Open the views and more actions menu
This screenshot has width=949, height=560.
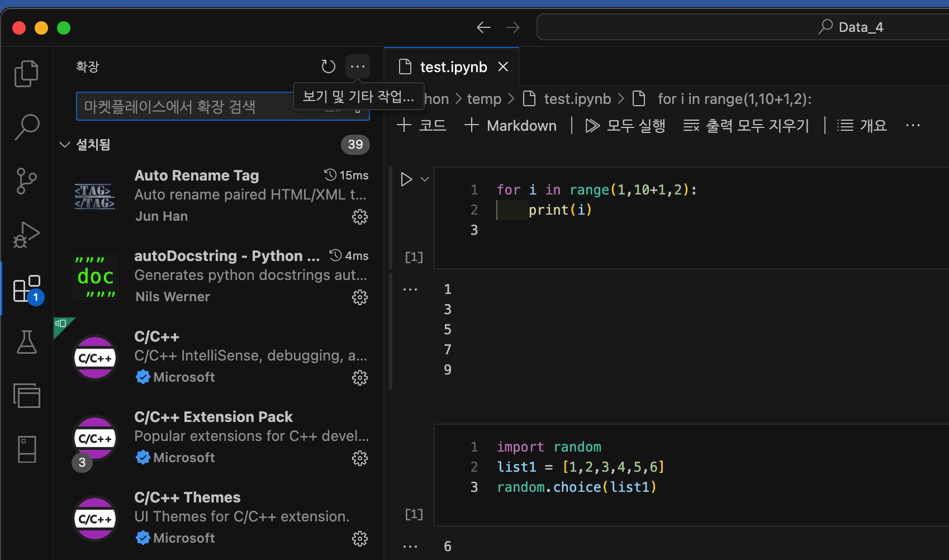pos(358,67)
